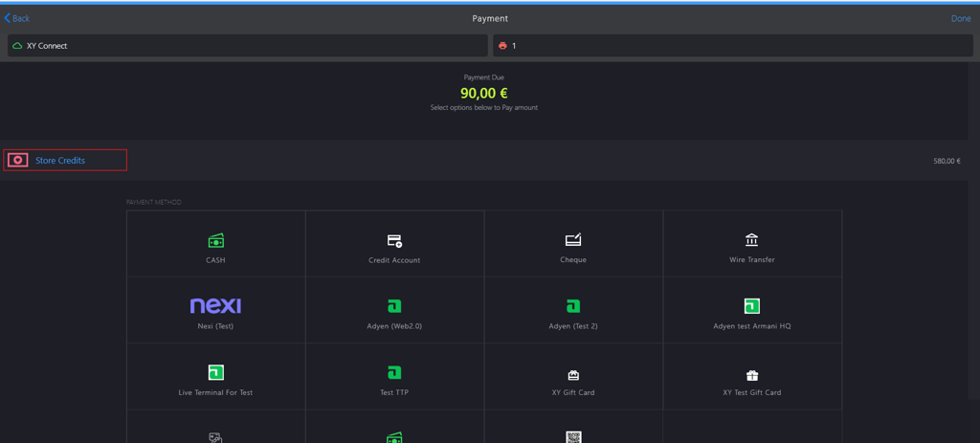Viewport: 980px width, 443px height.
Task: Choose the Test TTP payment method
Action: click(394, 377)
